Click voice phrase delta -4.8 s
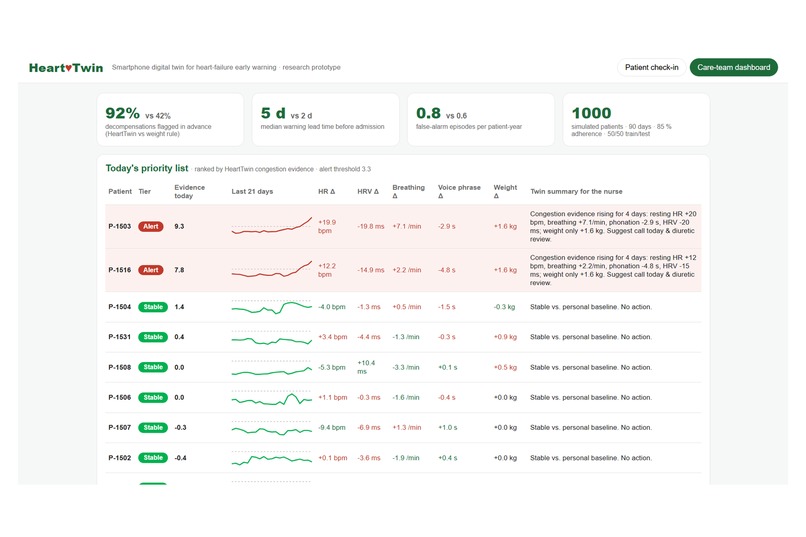Viewport: 806px width, 537px height. coord(447,270)
